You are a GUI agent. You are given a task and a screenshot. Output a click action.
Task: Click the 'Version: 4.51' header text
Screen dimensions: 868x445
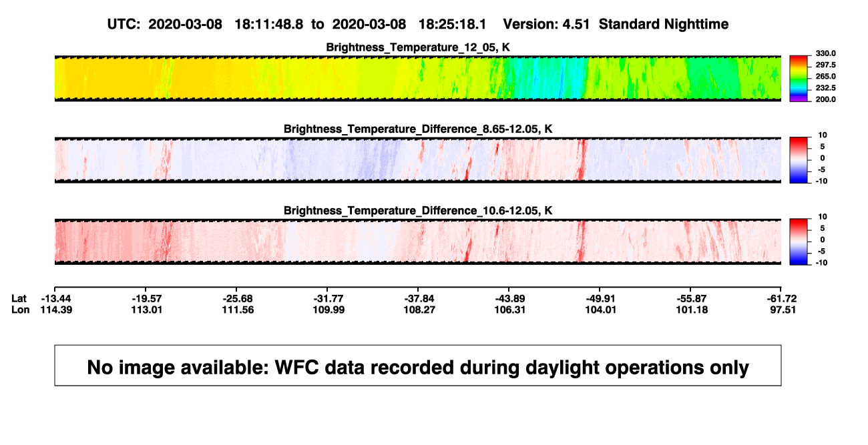tap(547, 24)
